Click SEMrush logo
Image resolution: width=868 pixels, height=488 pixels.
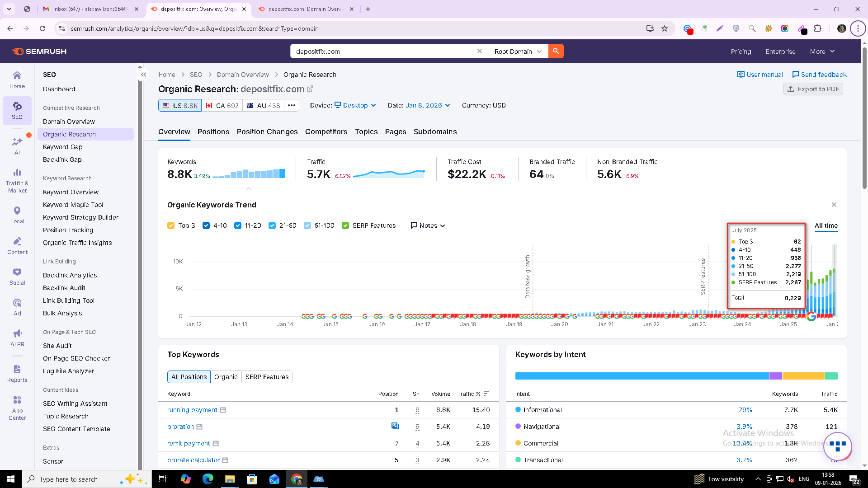(x=39, y=51)
